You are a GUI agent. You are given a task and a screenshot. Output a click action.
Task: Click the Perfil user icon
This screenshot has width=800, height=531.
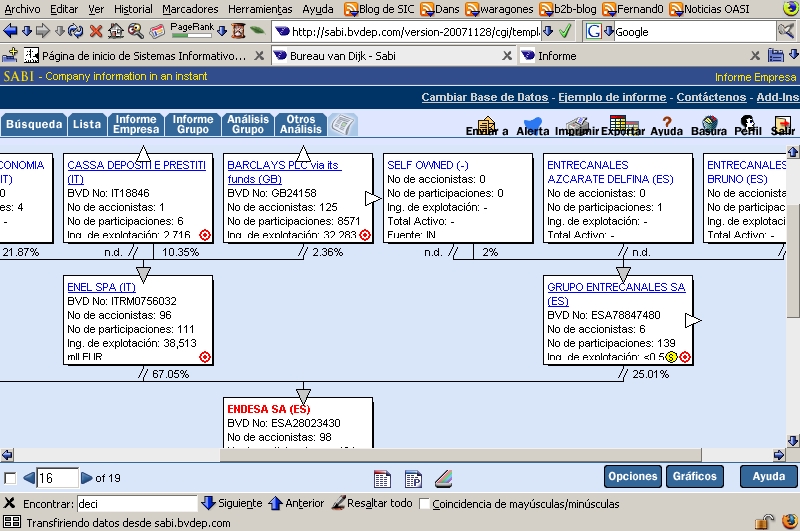[748, 123]
